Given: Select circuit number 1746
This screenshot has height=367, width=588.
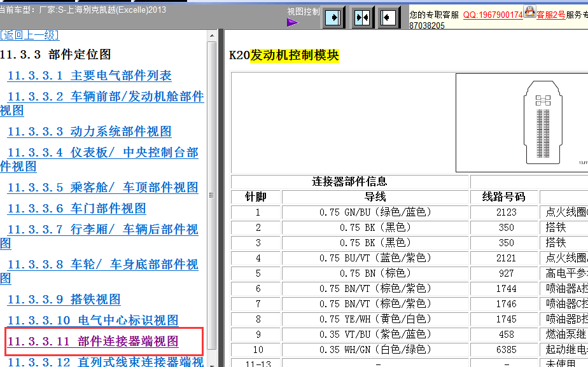Looking at the screenshot, I should click(507, 304).
